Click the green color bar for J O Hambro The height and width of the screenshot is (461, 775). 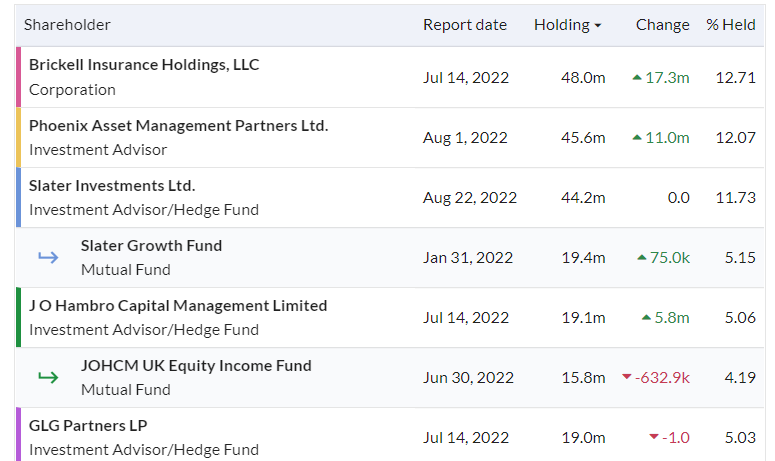tap(18, 317)
